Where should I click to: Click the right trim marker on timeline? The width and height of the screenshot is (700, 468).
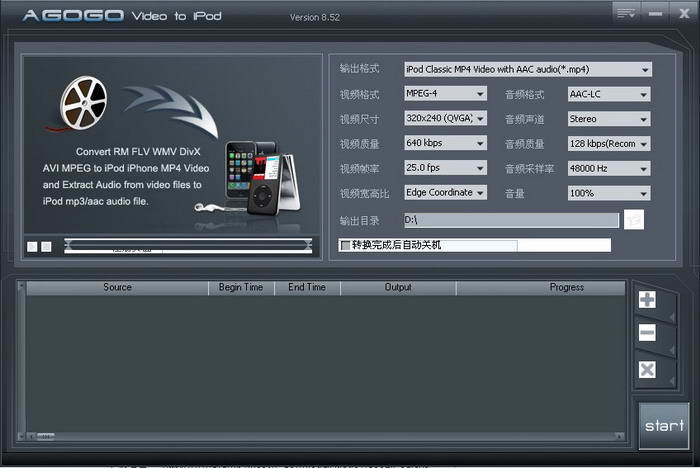tap(308, 244)
